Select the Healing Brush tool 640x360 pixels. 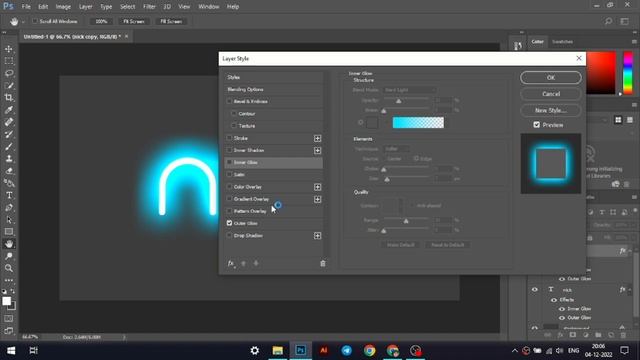pyautogui.click(x=9, y=122)
